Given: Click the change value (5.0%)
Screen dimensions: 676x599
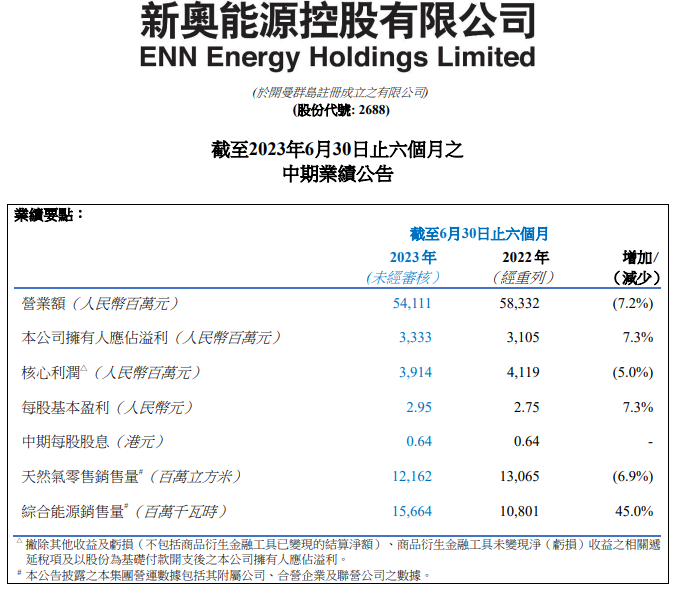Looking at the screenshot, I should pos(633,373).
